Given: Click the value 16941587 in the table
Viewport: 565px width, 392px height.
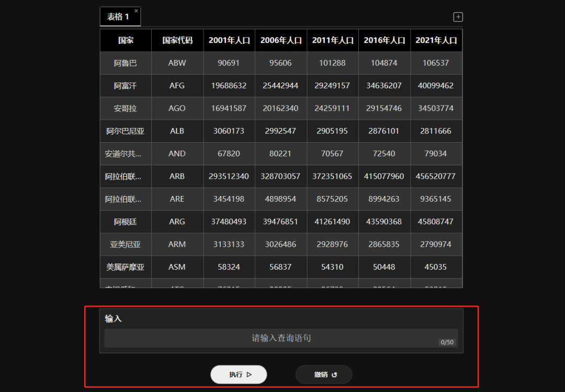Looking at the screenshot, I should coord(229,108).
